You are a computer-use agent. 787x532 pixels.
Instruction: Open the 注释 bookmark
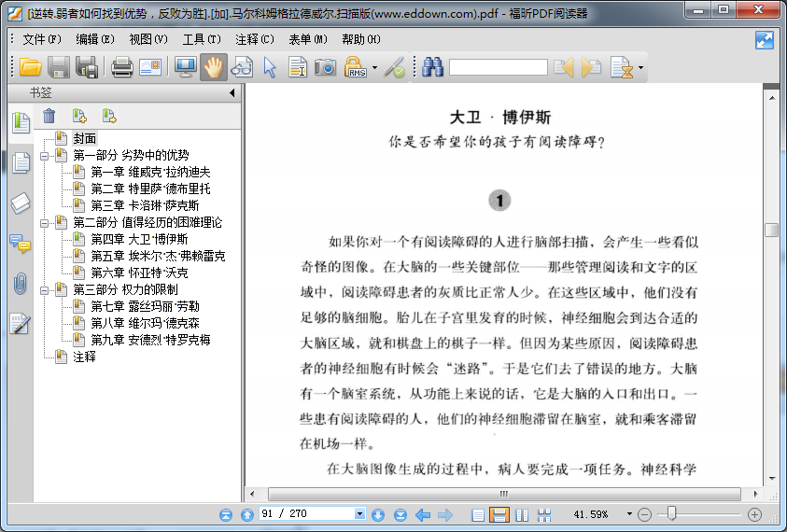tap(84, 357)
